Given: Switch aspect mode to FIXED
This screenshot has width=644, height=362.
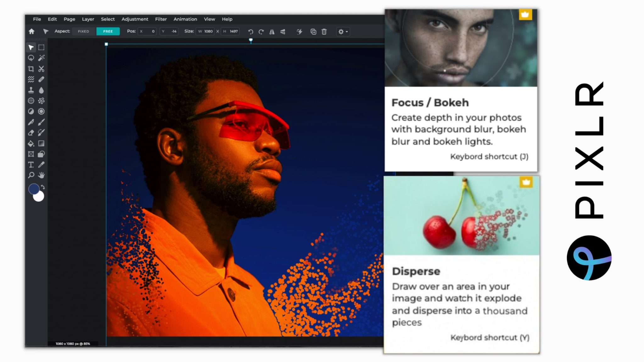Looking at the screenshot, I should [83, 31].
